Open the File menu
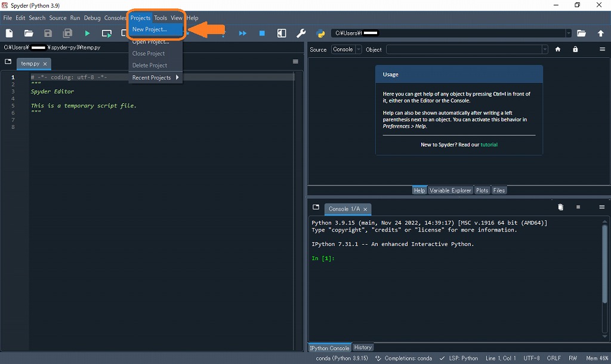Screen dimensions: 611x364 pyautogui.click(x=7, y=18)
